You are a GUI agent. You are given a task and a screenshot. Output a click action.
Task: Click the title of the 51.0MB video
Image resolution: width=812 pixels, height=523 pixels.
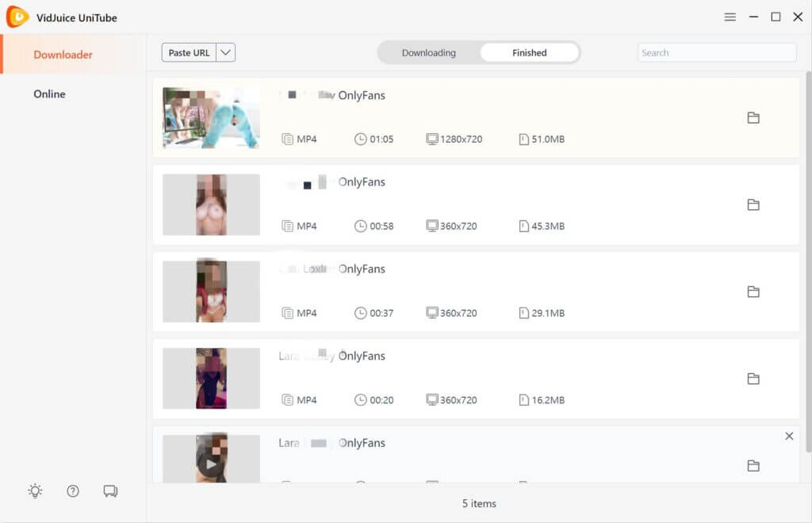[332, 95]
